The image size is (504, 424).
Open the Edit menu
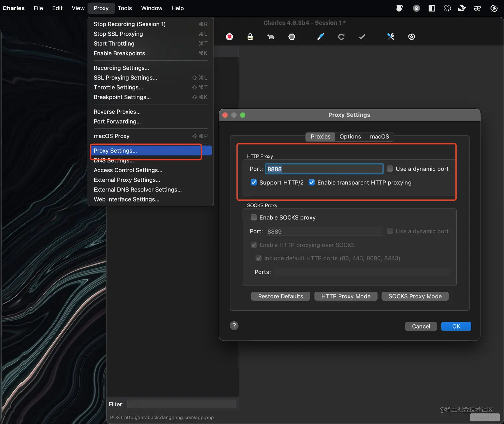click(57, 8)
